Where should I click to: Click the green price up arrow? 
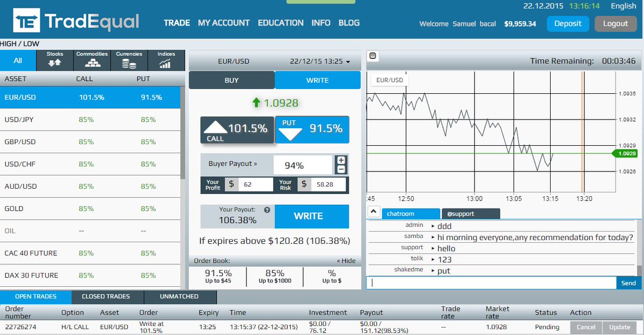pos(256,102)
